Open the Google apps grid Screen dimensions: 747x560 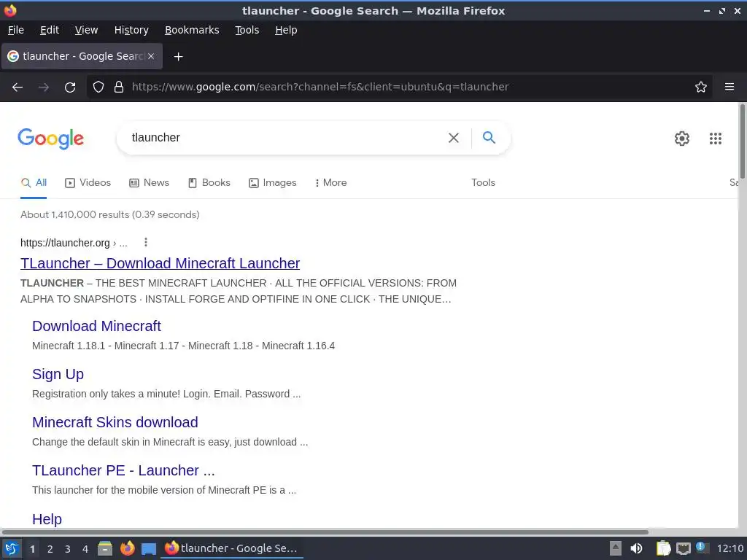pos(715,138)
